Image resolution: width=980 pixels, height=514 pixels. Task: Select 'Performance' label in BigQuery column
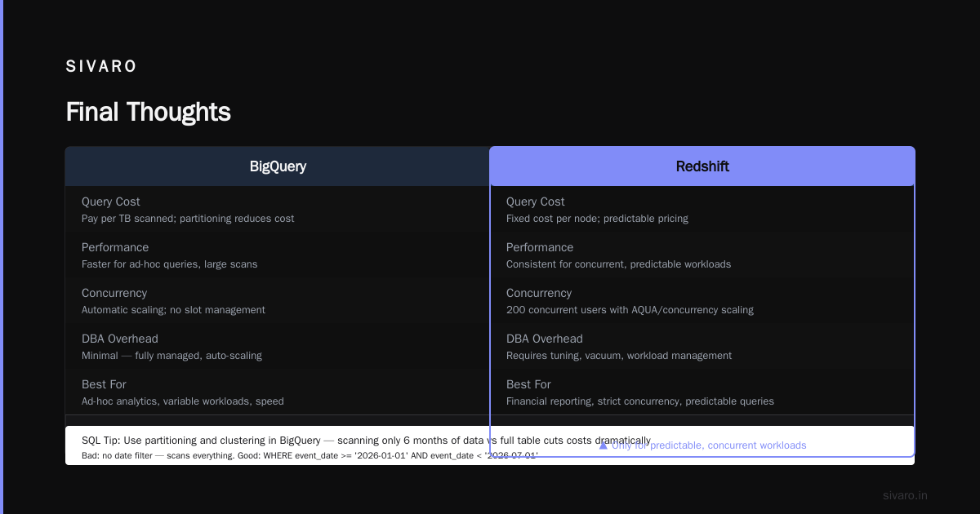click(x=115, y=247)
